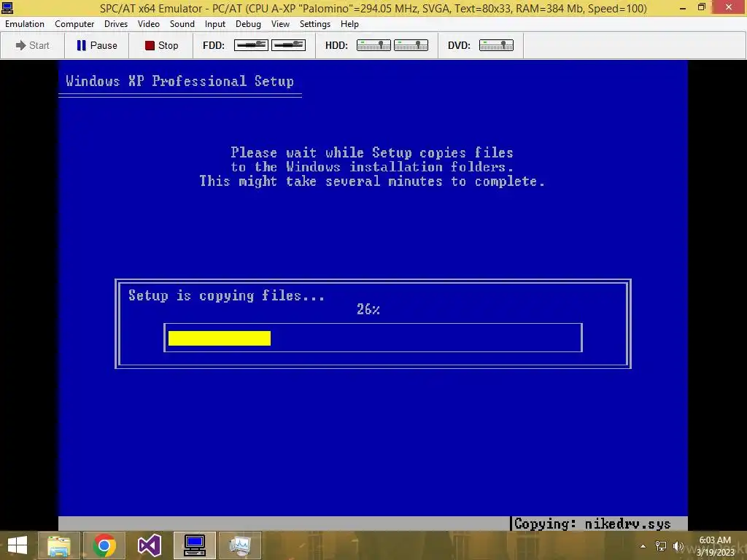Click 'Windows XP Professional Setup' heading
Screen dimensions: 747x560
click(x=179, y=81)
